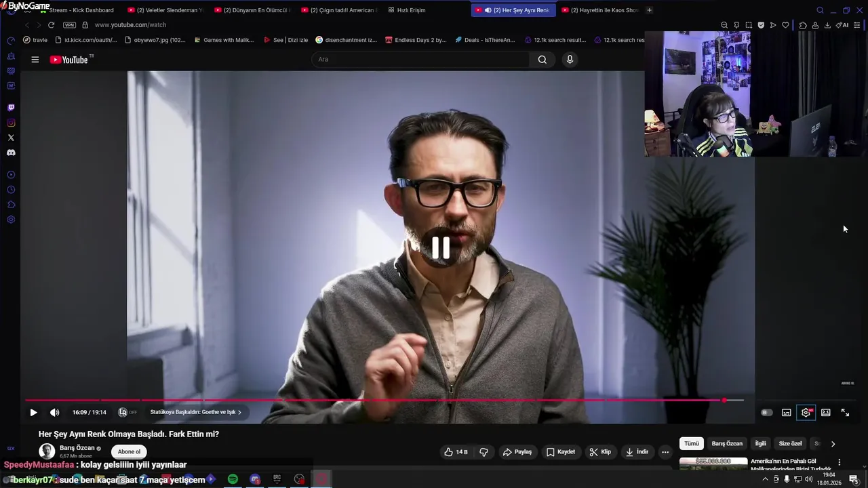The height and width of the screenshot is (488, 868).
Task: Toggle the autoplay switch in player
Action: [x=766, y=412]
